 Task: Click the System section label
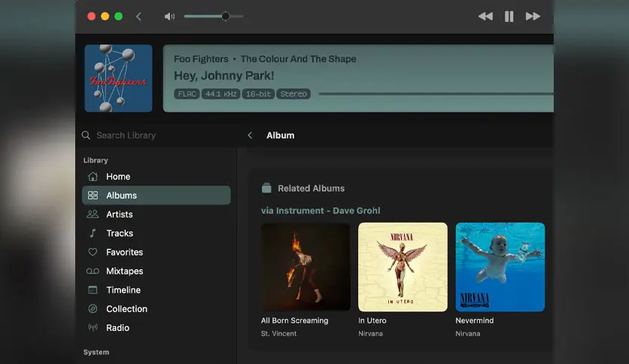click(x=96, y=352)
